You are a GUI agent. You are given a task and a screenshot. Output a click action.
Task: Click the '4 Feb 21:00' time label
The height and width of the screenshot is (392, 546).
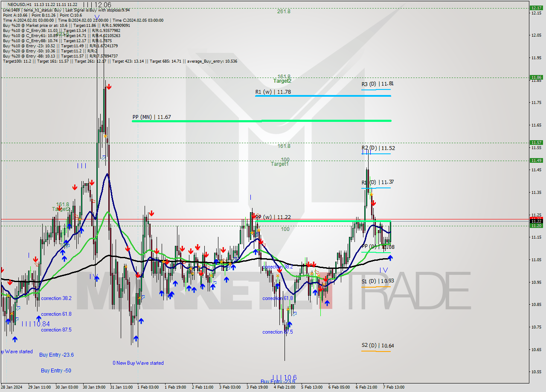click(285, 387)
